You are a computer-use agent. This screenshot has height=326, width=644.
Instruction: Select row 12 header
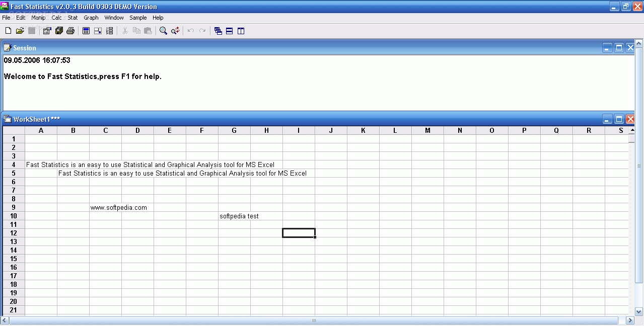pyautogui.click(x=14, y=233)
